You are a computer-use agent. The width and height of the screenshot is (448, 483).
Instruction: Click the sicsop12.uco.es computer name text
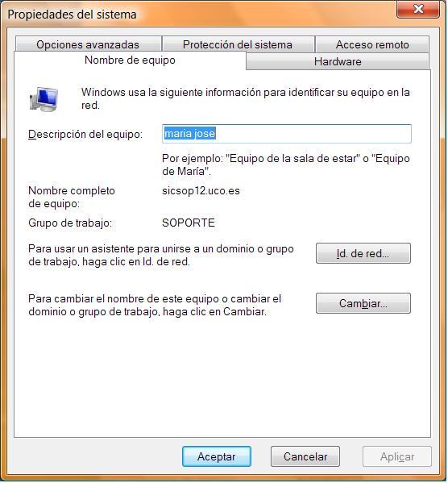(201, 190)
